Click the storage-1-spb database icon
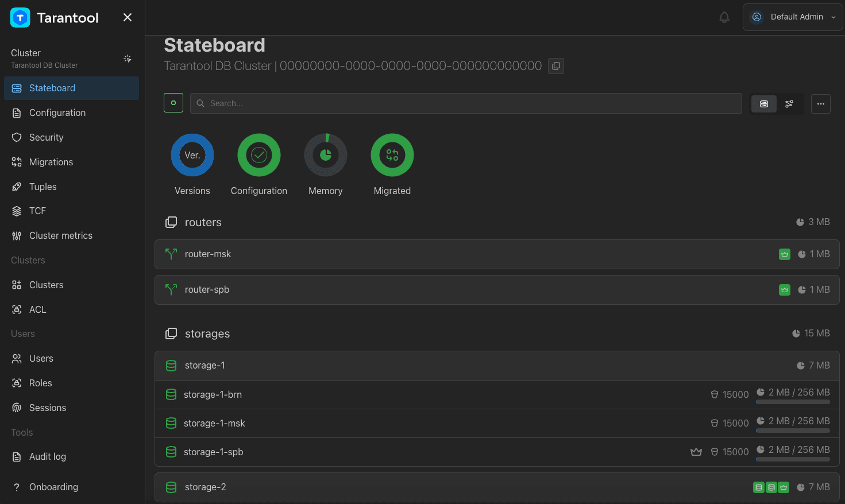Viewport: 845px width, 504px height. pos(171,452)
